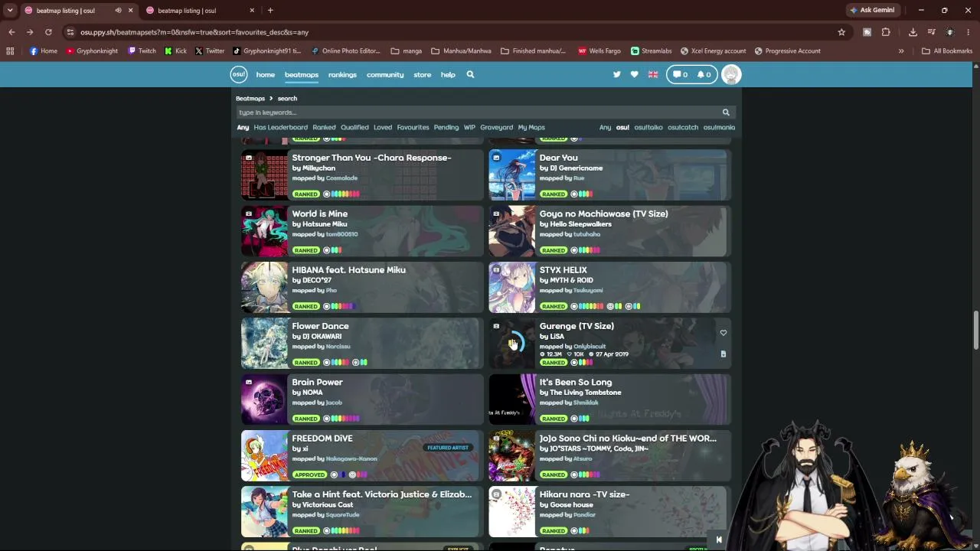Viewport: 980px width, 551px height.
Task: Open the store menu item
Action: tap(423, 75)
